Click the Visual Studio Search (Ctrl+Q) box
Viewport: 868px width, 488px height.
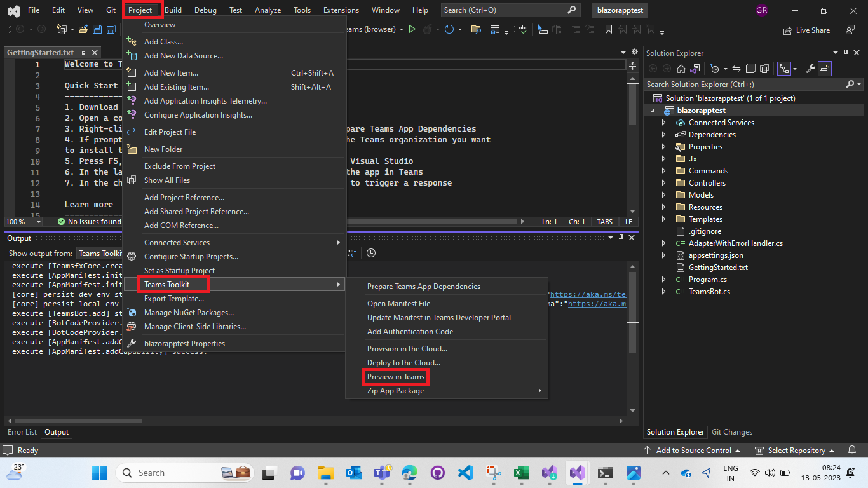(x=510, y=10)
